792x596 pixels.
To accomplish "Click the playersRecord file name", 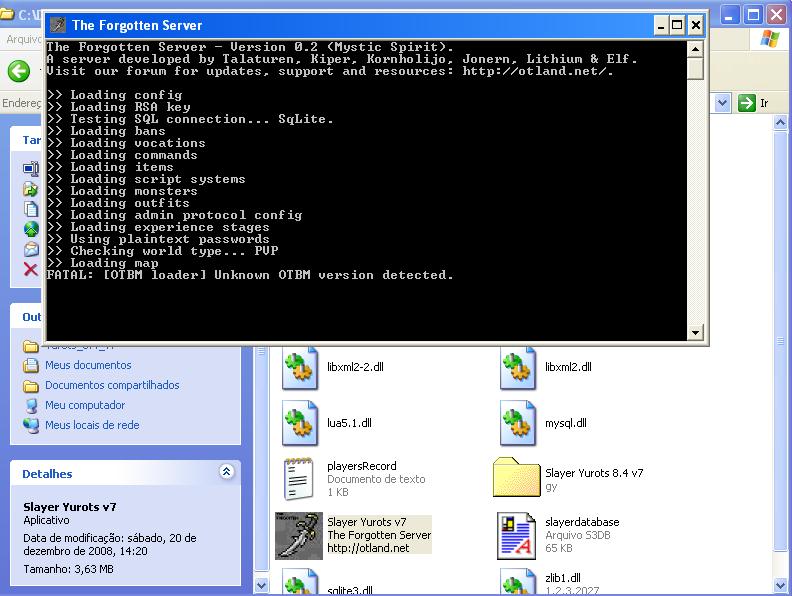I will pyautogui.click(x=362, y=466).
